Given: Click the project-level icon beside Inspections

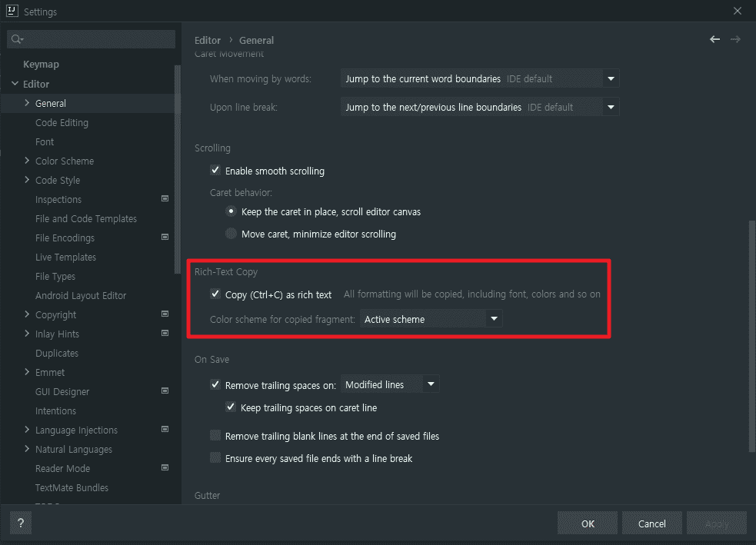Looking at the screenshot, I should [x=165, y=199].
